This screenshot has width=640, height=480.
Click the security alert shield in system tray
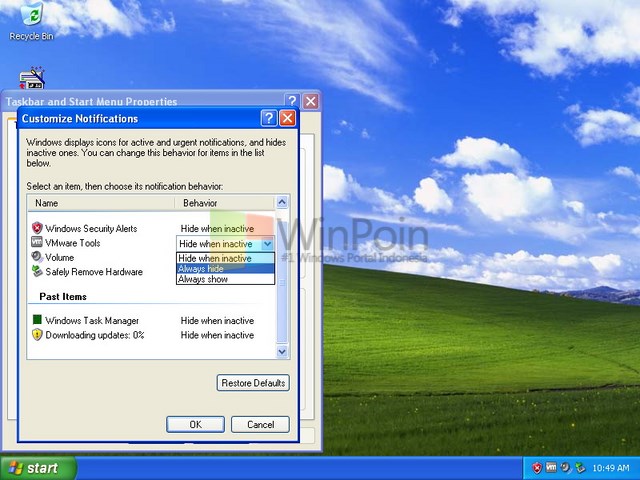tap(537, 468)
